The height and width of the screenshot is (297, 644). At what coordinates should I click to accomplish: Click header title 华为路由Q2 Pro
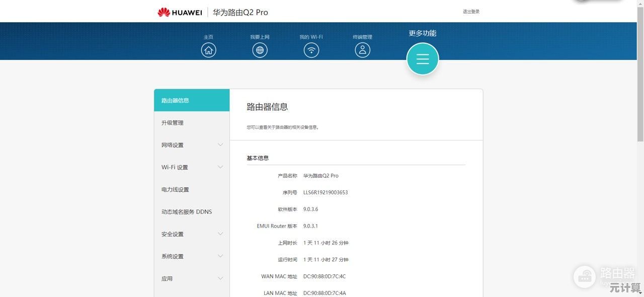pos(240,12)
